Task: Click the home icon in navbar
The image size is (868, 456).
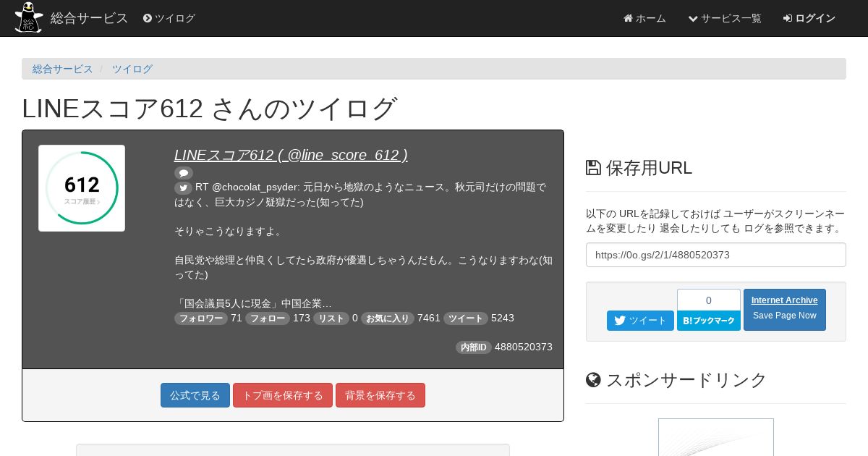Action: (x=628, y=18)
